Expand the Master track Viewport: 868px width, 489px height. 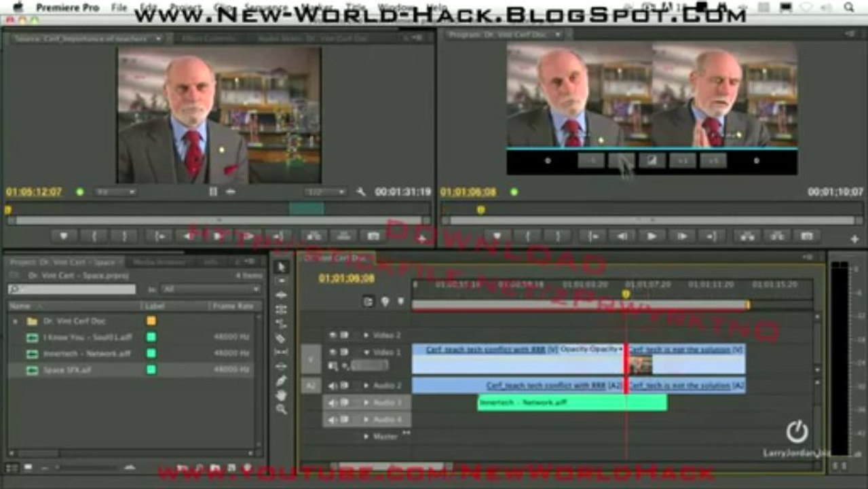tap(366, 436)
